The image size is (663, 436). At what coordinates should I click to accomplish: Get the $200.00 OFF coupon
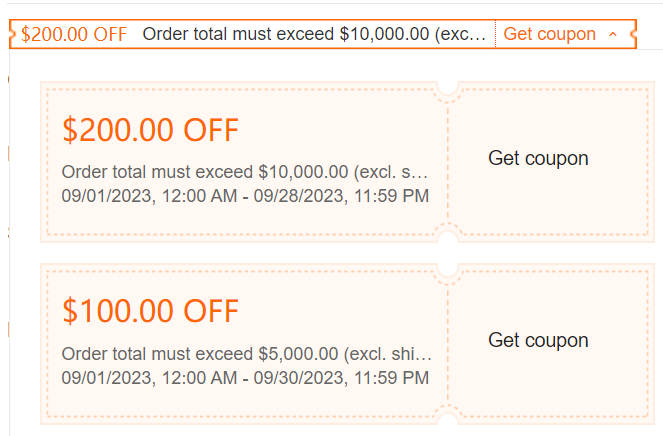tap(538, 158)
